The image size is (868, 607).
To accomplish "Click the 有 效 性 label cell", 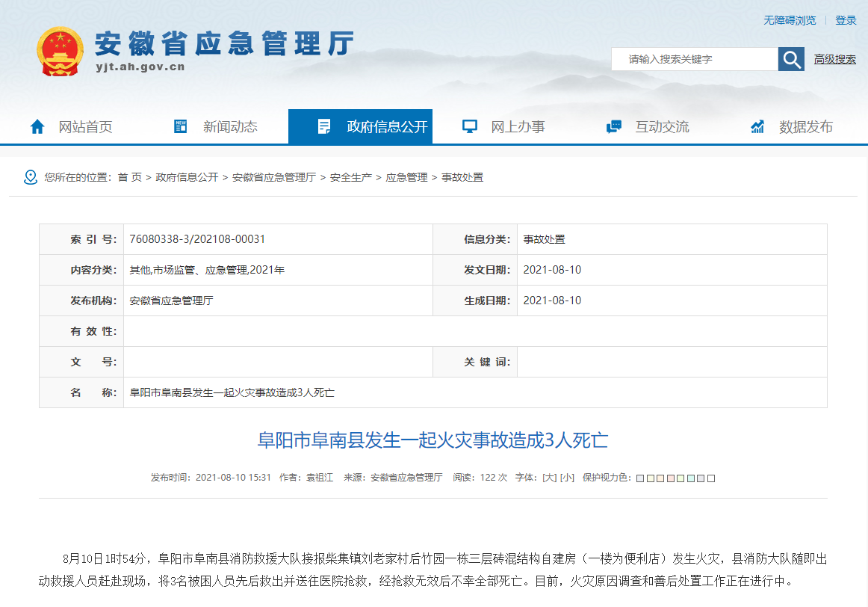I will coord(81,331).
